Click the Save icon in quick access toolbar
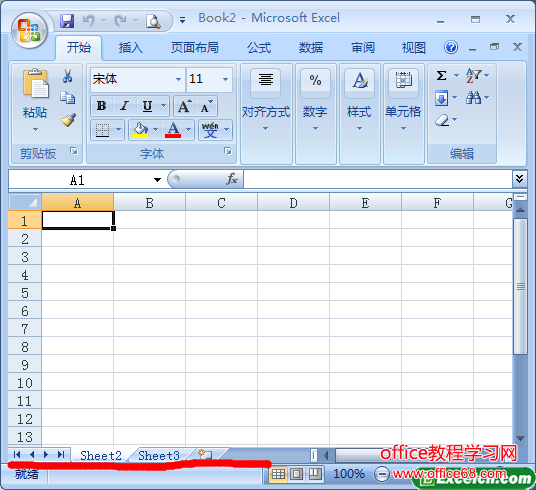 67,21
